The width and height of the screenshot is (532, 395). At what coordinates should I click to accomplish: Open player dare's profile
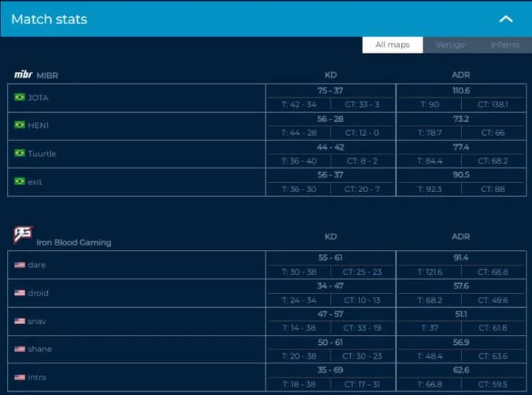coord(37,265)
